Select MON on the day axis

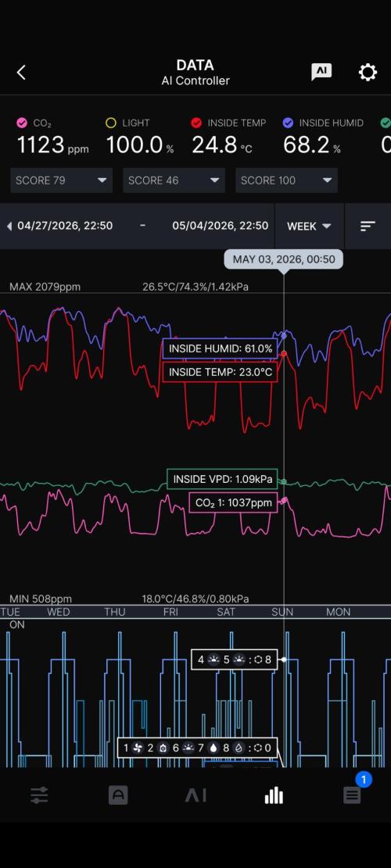pyautogui.click(x=338, y=612)
